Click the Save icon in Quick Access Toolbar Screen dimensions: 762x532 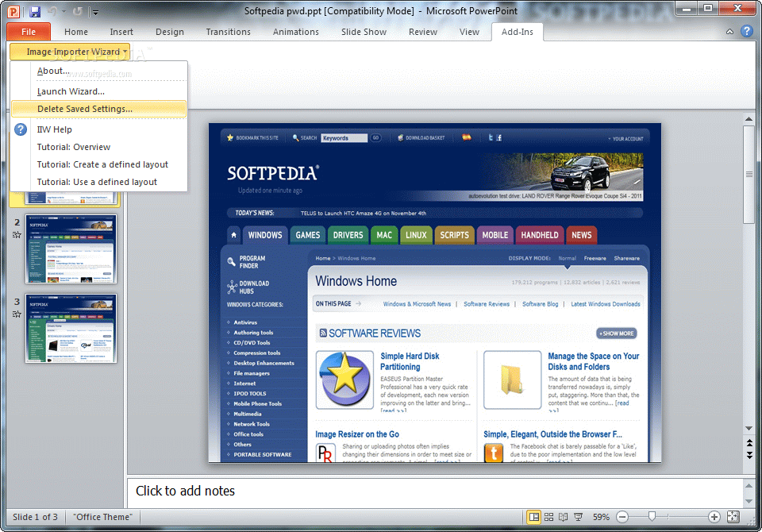[x=34, y=12]
